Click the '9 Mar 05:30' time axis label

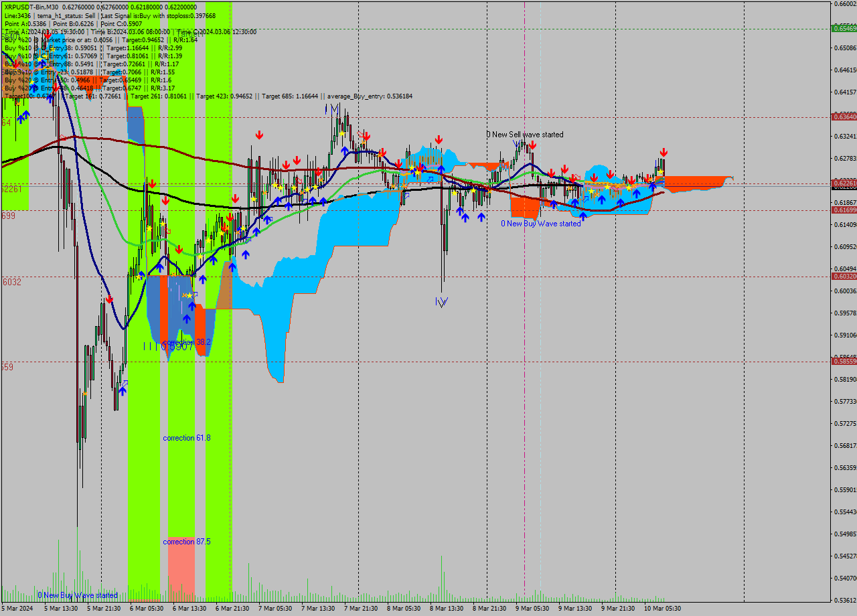pyautogui.click(x=532, y=609)
